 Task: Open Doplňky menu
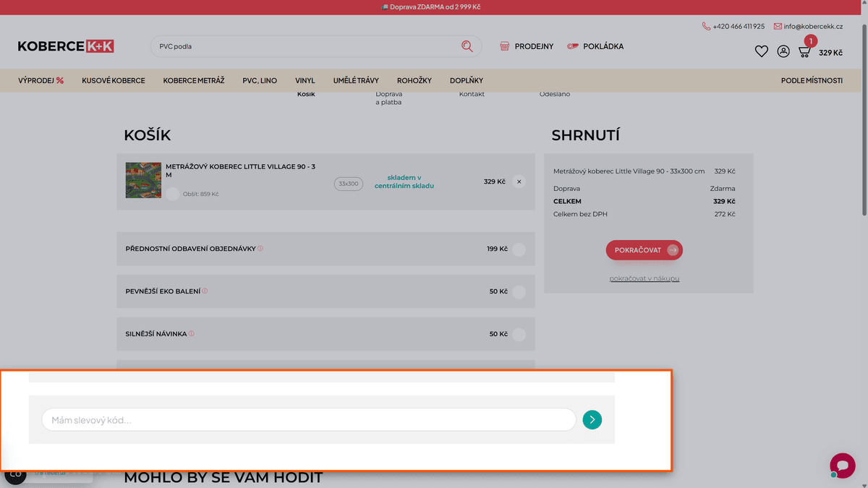tap(467, 80)
